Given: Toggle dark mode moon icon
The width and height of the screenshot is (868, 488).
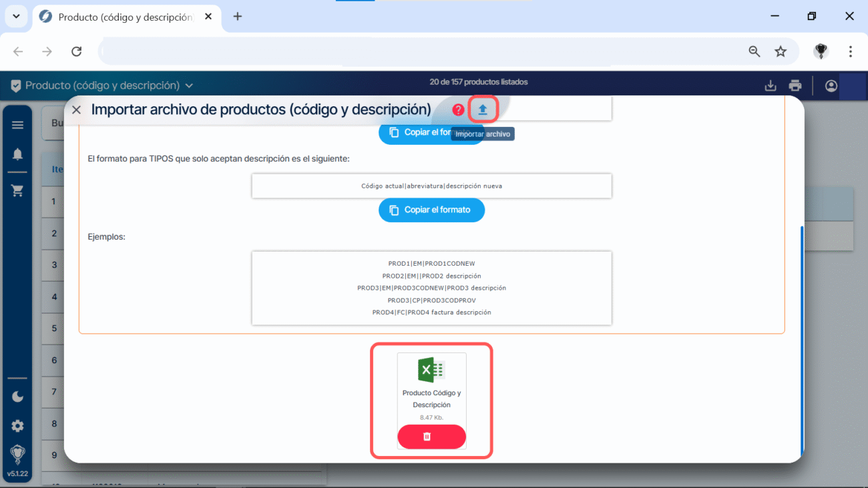Looking at the screenshot, I should (x=17, y=397).
